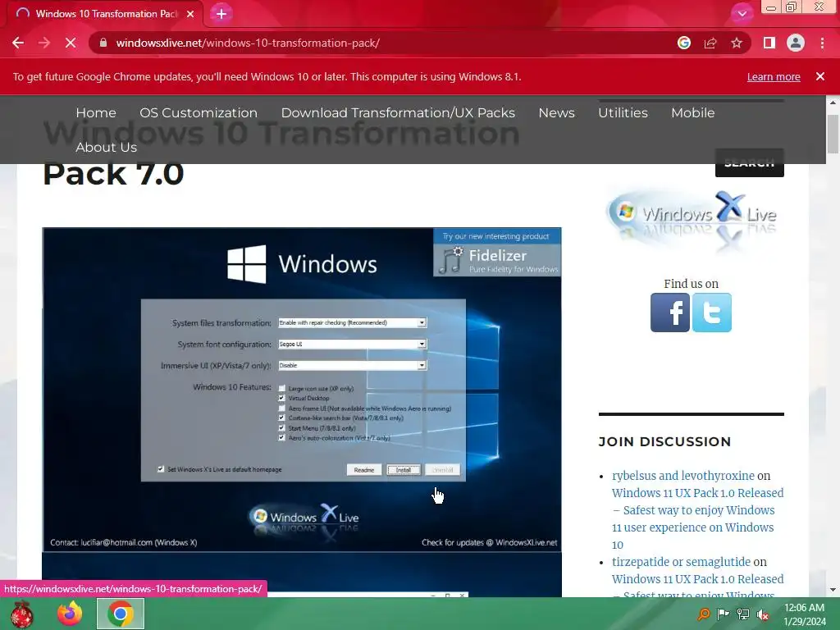Dismiss the Chrome update warning bar

click(820, 76)
